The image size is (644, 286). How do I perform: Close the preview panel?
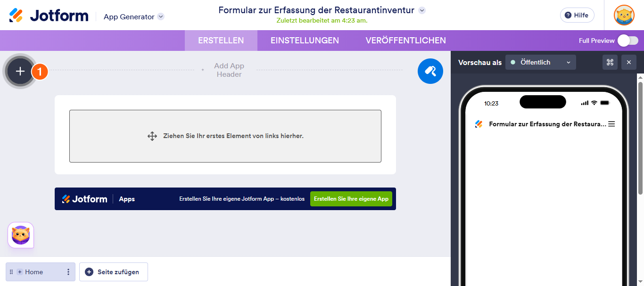click(x=629, y=62)
